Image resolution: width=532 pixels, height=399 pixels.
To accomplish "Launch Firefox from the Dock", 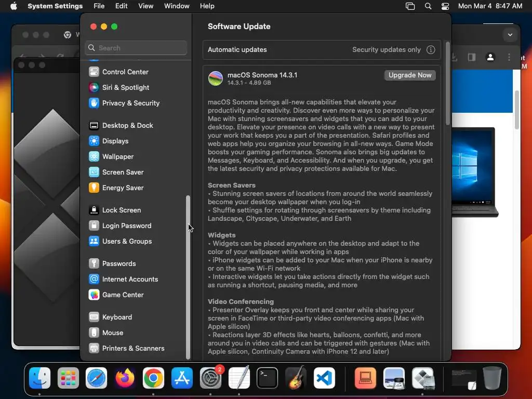I will tap(125, 378).
